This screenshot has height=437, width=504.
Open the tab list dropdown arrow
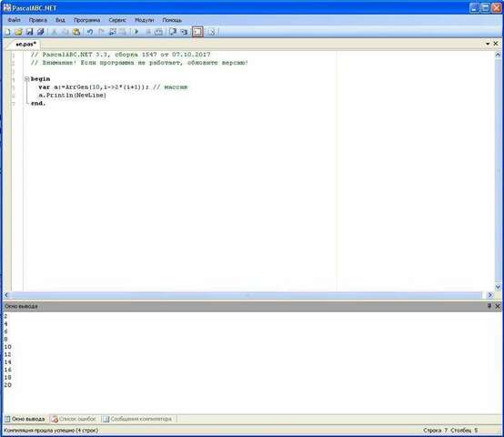click(x=488, y=44)
